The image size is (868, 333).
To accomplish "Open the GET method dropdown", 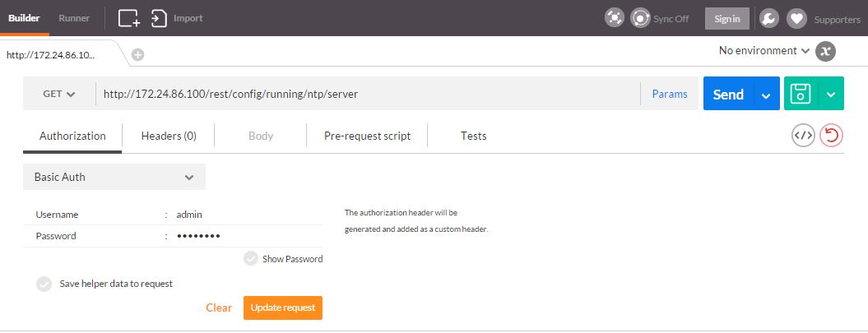I will [x=59, y=95].
